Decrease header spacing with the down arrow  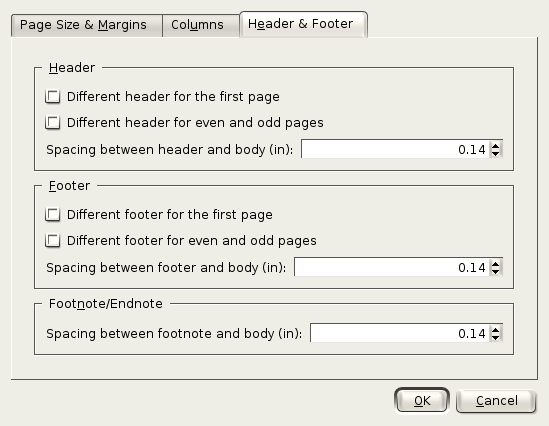point(495,153)
